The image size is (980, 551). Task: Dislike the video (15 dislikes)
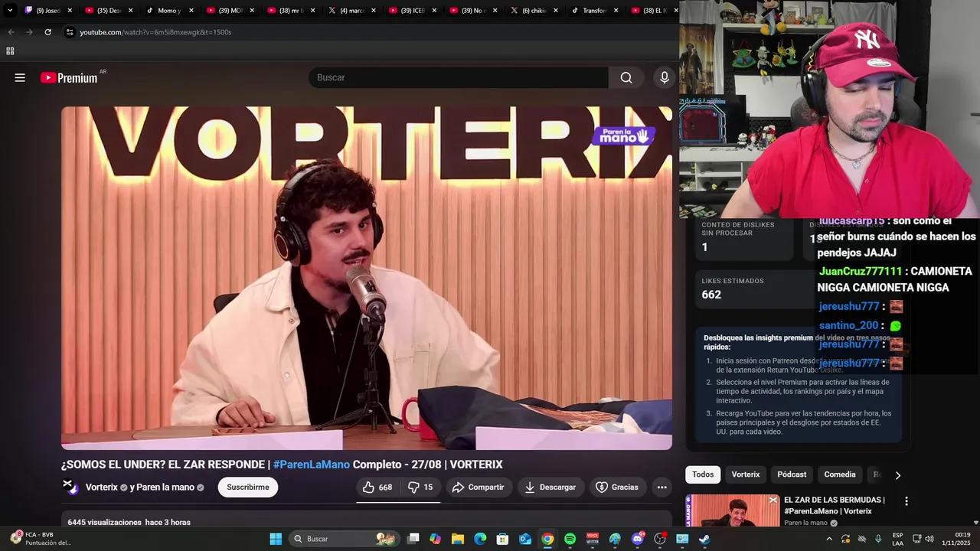tap(420, 487)
